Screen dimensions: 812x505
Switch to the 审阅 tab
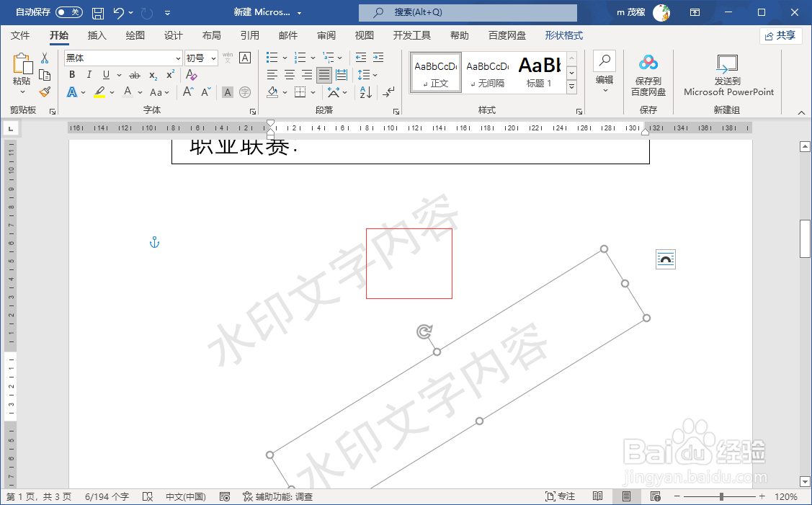coord(326,35)
